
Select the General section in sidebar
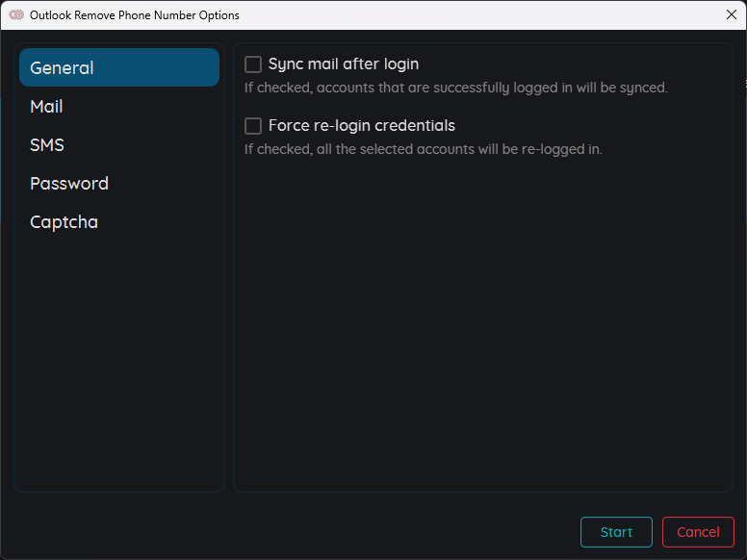point(119,67)
